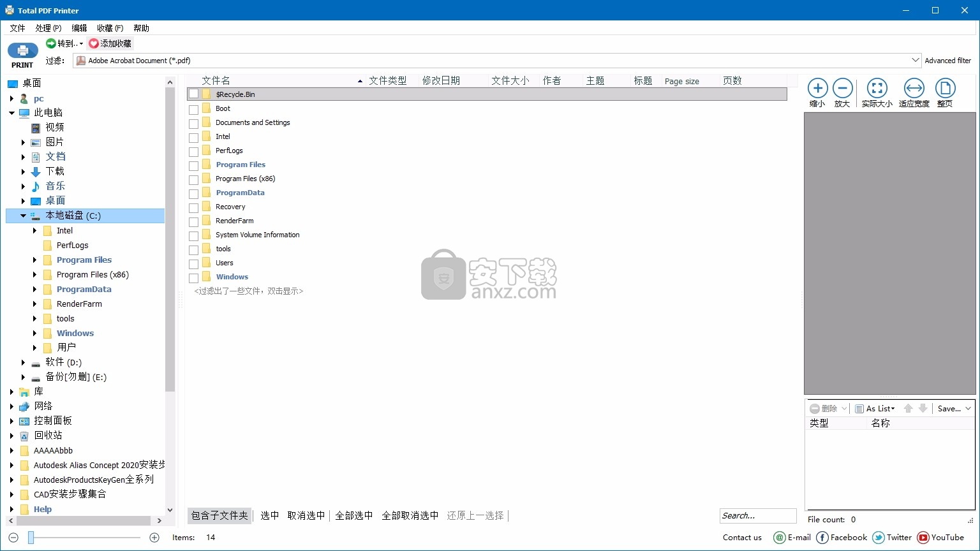Image resolution: width=980 pixels, height=551 pixels.
Task: Click the filtered files notice text
Action: tap(249, 291)
